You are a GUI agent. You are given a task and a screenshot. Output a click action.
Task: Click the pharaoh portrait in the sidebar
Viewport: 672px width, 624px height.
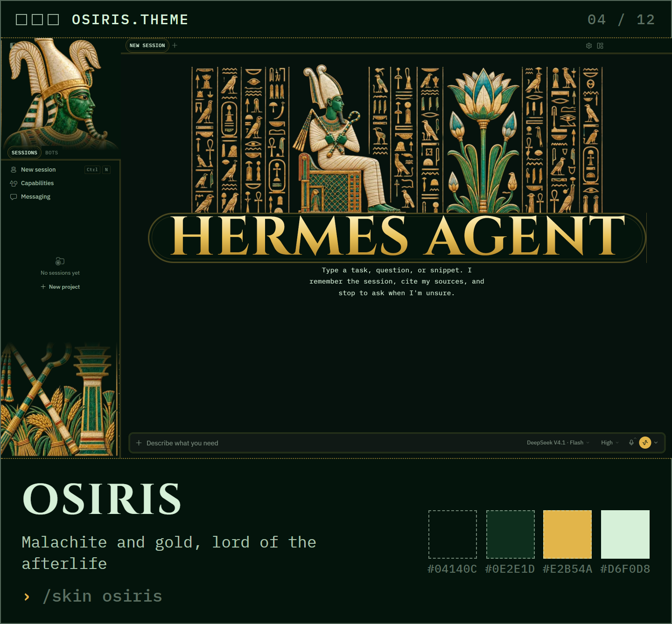point(60,93)
